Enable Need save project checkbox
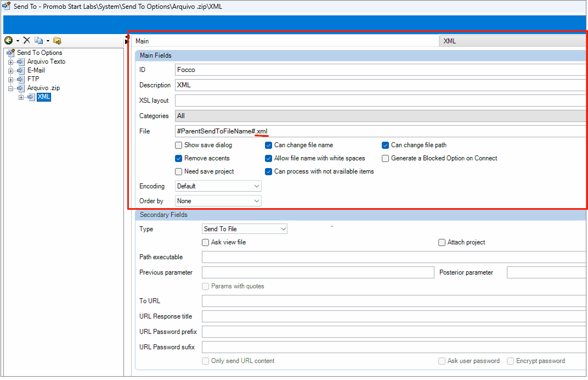Screen dimensions: 588x380 click(x=178, y=171)
